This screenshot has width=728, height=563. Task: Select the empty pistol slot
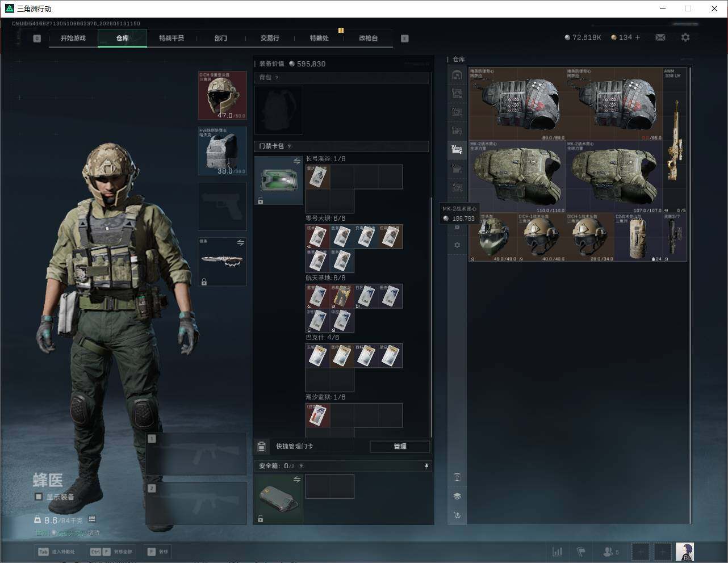[x=222, y=207]
